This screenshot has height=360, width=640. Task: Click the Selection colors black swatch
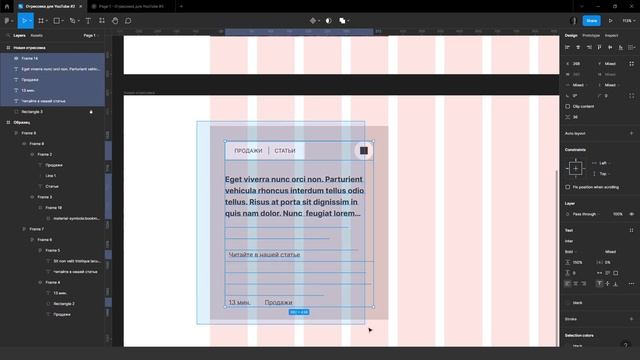point(567,346)
